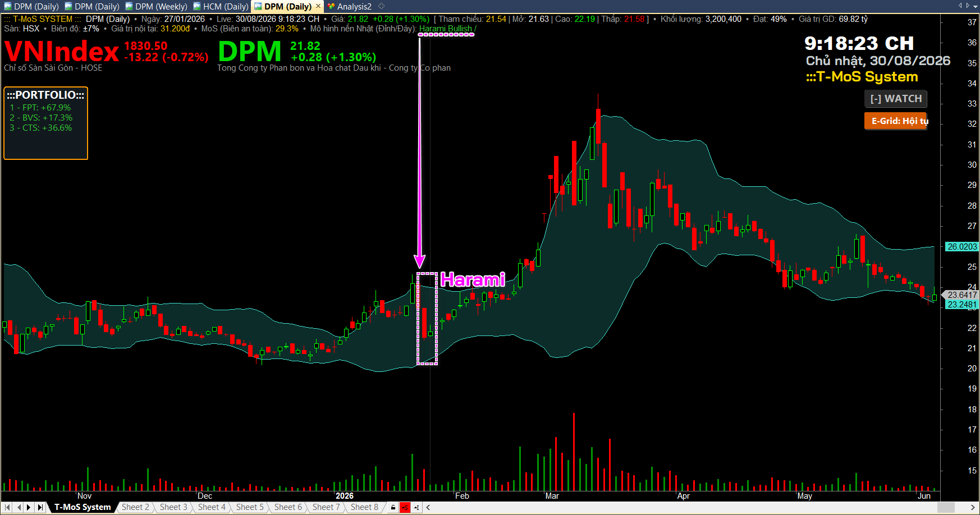
Task: Add a new tab with the plus icon
Action: (381, 6)
